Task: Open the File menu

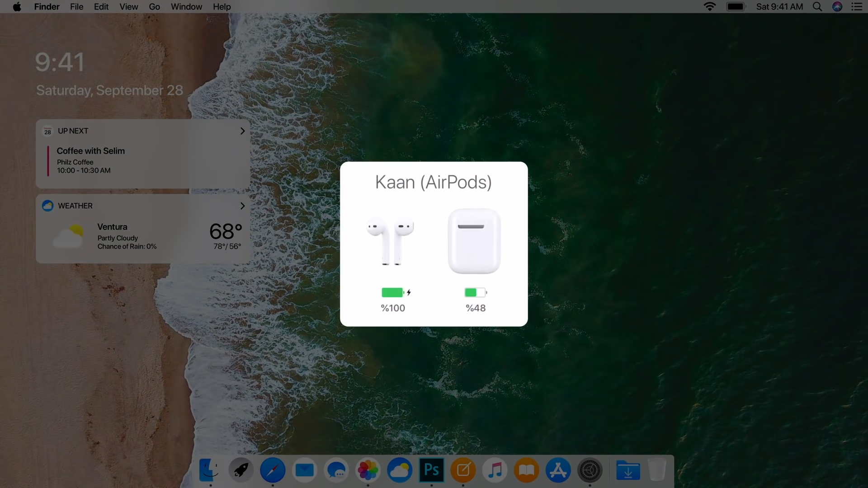Action: pyautogui.click(x=76, y=6)
